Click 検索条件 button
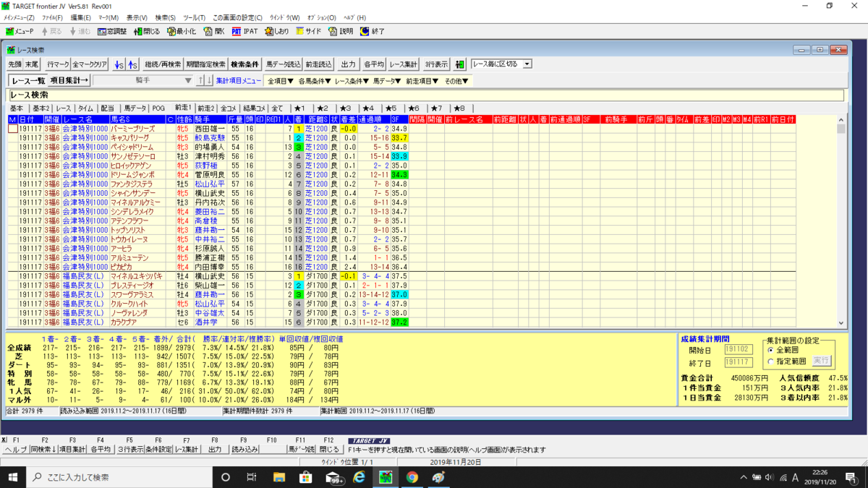Viewport: 868px width, 488px height. pyautogui.click(x=245, y=64)
